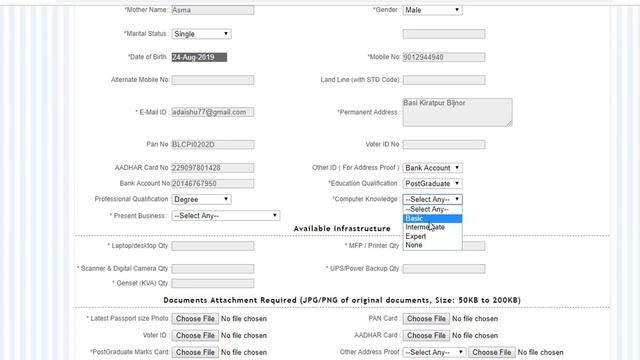Click the Land Line field
The width and height of the screenshot is (640, 360).
(444, 80)
